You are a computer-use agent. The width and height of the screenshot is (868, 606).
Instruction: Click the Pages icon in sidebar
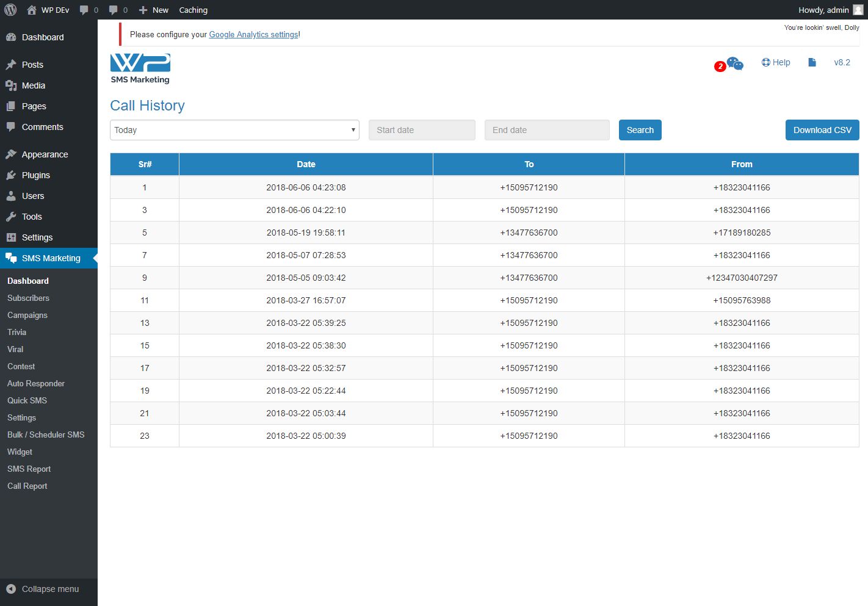pos(11,106)
